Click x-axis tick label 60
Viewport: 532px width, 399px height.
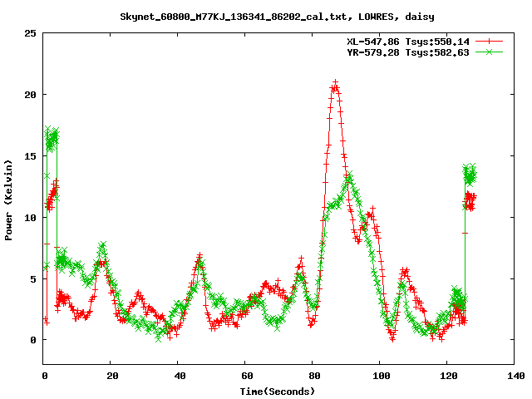(247, 376)
